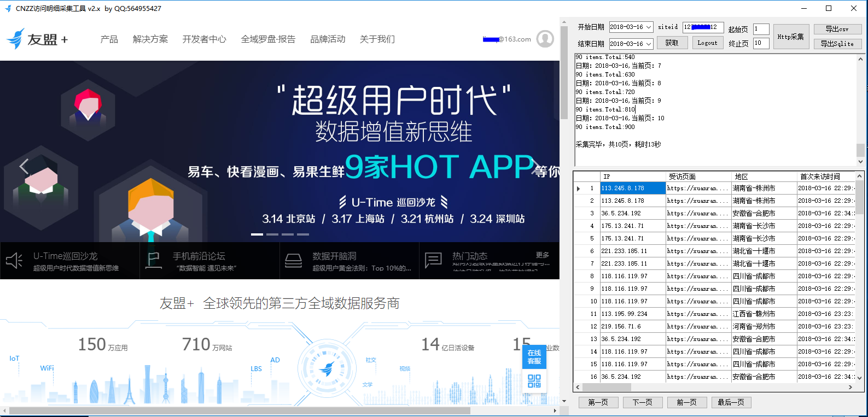Click the 163.com account email link

point(507,39)
